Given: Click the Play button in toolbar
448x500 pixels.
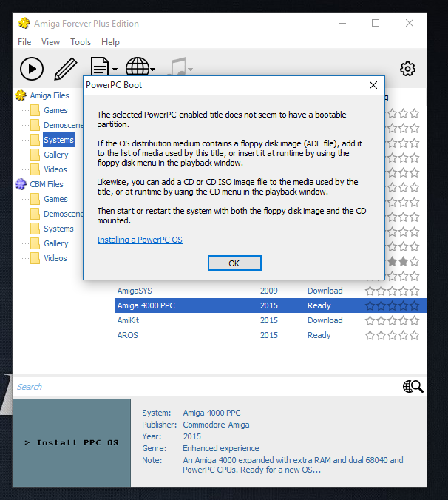Looking at the screenshot, I should coord(32,69).
